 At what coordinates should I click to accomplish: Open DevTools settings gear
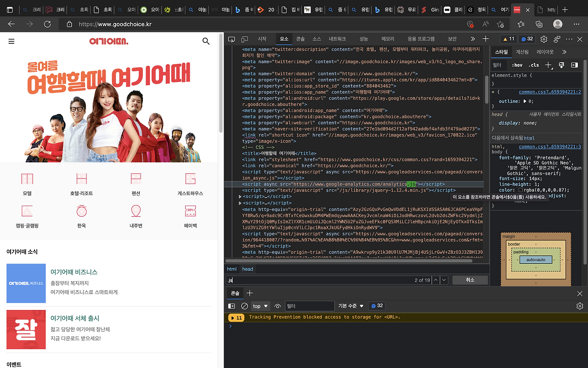pos(544,39)
